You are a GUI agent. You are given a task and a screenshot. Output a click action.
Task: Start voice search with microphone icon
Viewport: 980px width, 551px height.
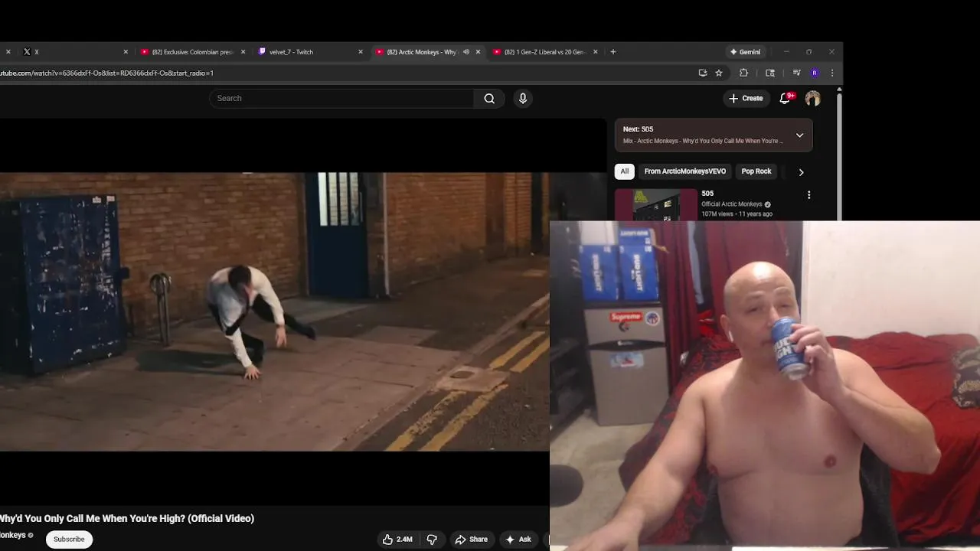523,98
